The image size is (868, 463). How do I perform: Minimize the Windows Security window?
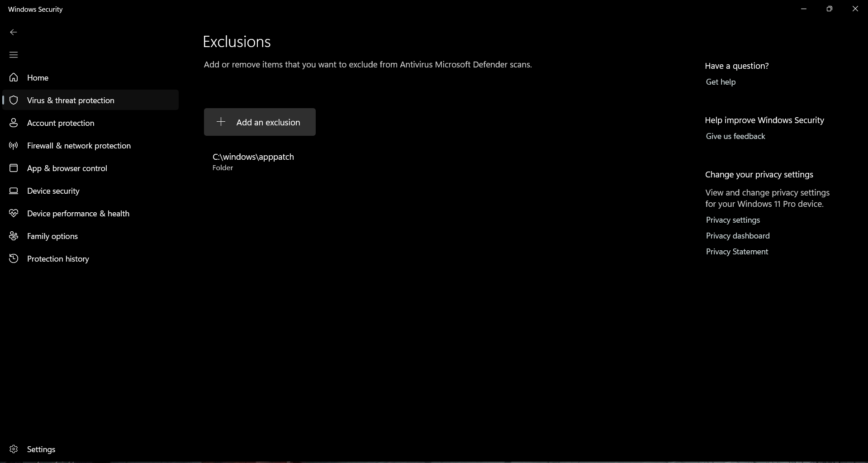(x=804, y=9)
